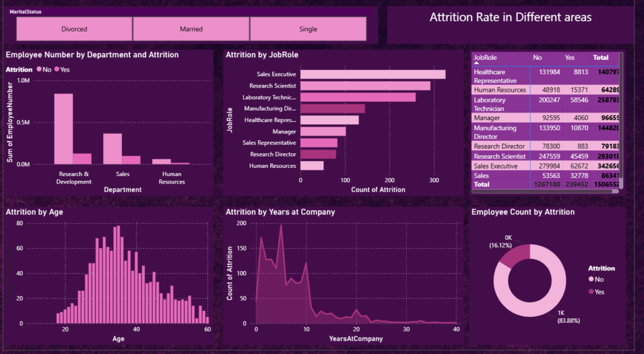Select the Research Scientist row in table
This screenshot has height=354, width=644.
tap(499, 156)
